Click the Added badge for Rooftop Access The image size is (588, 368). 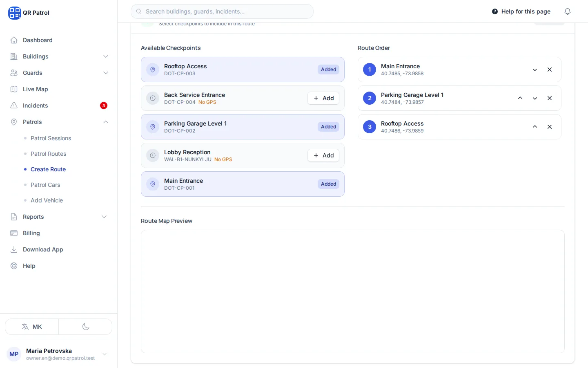coord(329,70)
